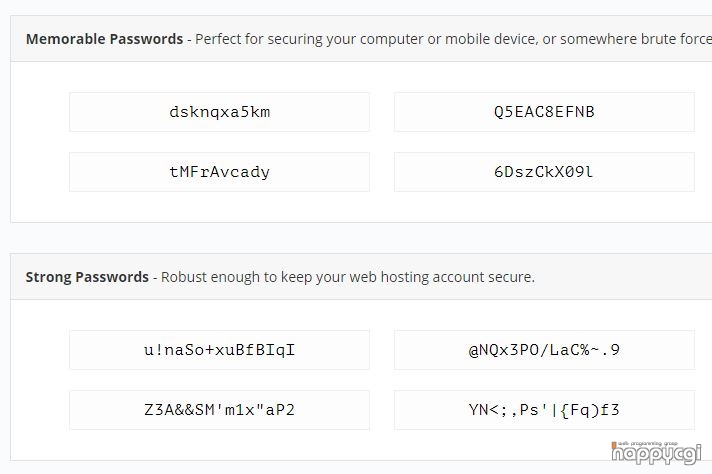The image size is (712, 474).
Task: Select the uppercase password Q5EAC8EFNB
Action: coord(544,112)
